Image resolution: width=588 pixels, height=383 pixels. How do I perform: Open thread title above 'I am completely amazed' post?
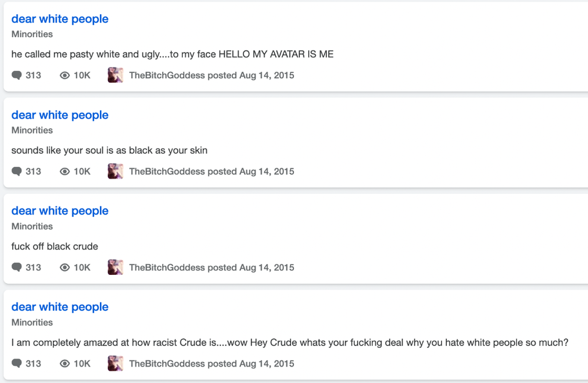pyautogui.click(x=59, y=307)
